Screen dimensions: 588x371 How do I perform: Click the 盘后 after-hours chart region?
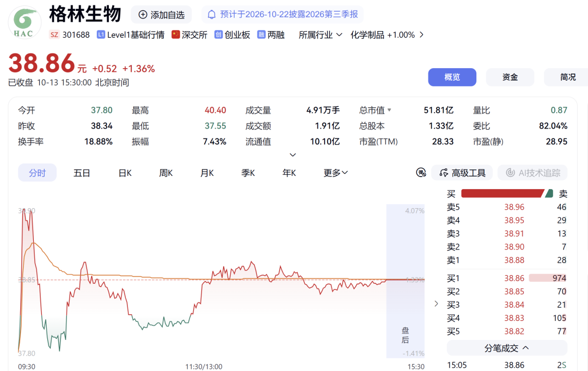[x=406, y=281]
